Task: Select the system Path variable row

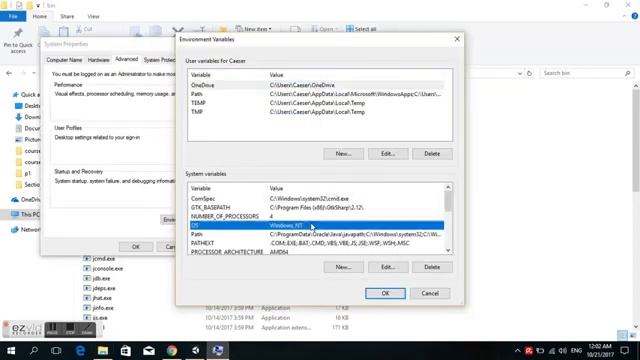Action: click(x=317, y=235)
